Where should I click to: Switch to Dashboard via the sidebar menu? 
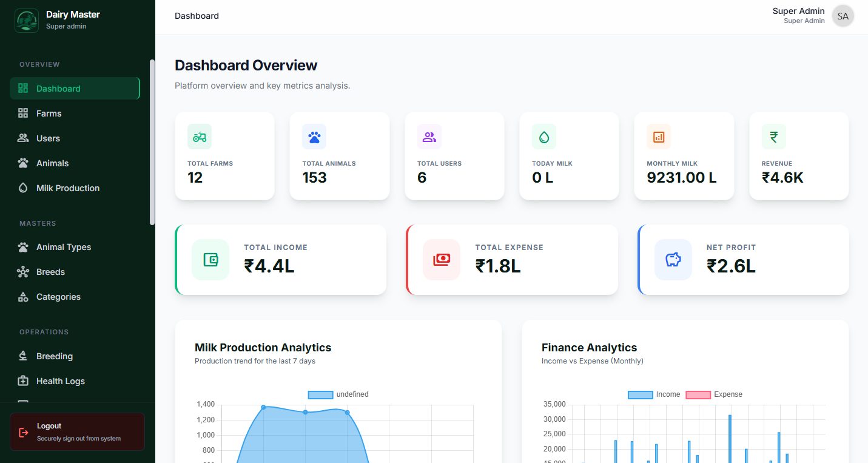click(58, 88)
